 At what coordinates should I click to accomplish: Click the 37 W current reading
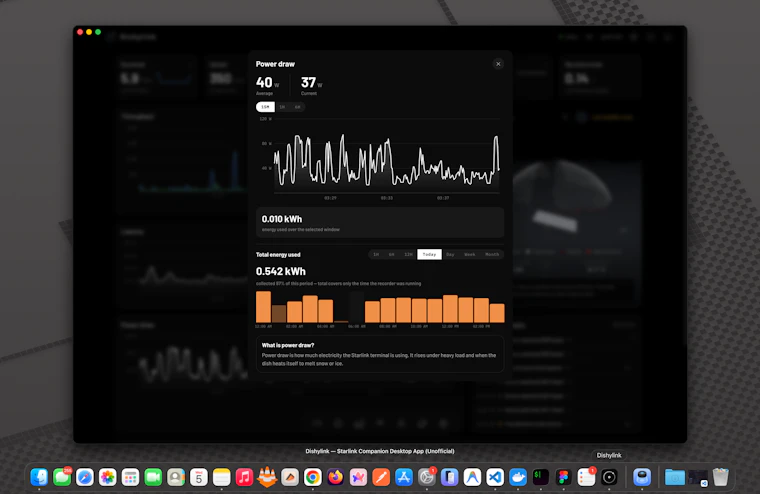point(312,83)
